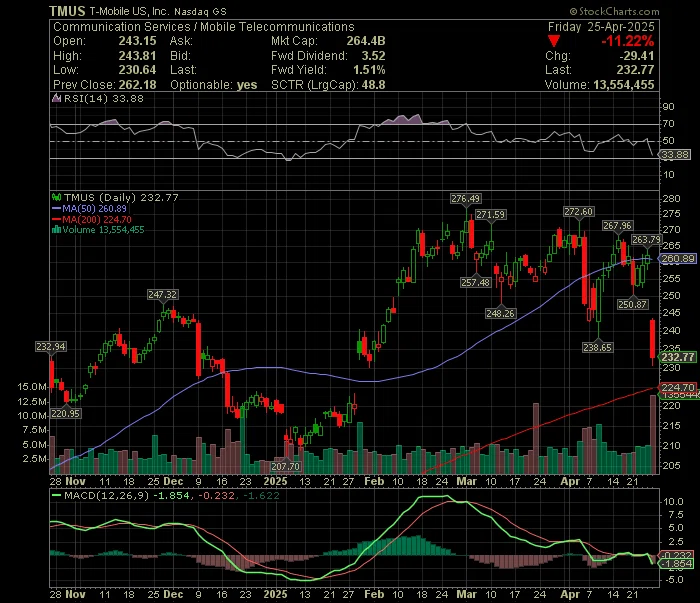Click the 224.70 MA(200) axis tag
Screen dimensions: 700x603
(x=678, y=387)
